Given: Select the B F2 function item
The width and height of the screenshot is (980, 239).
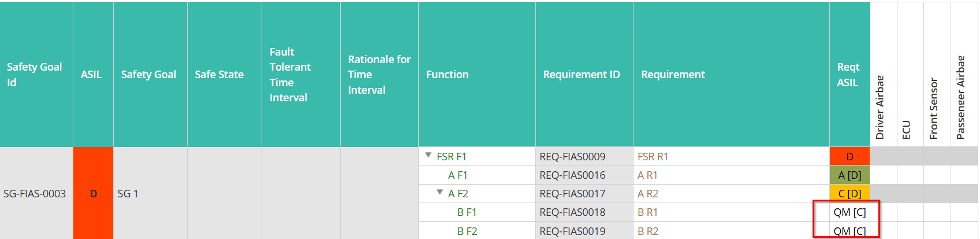Looking at the screenshot, I should click(467, 231).
